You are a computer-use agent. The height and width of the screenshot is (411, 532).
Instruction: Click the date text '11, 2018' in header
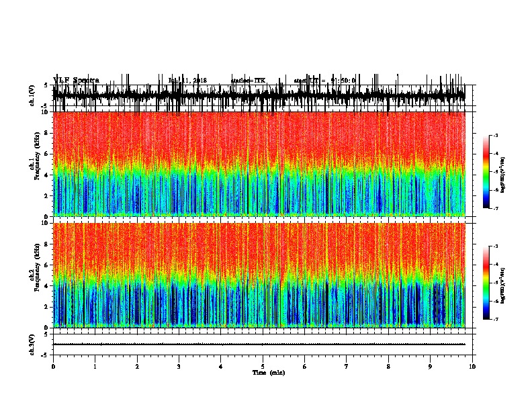pyautogui.click(x=195, y=81)
